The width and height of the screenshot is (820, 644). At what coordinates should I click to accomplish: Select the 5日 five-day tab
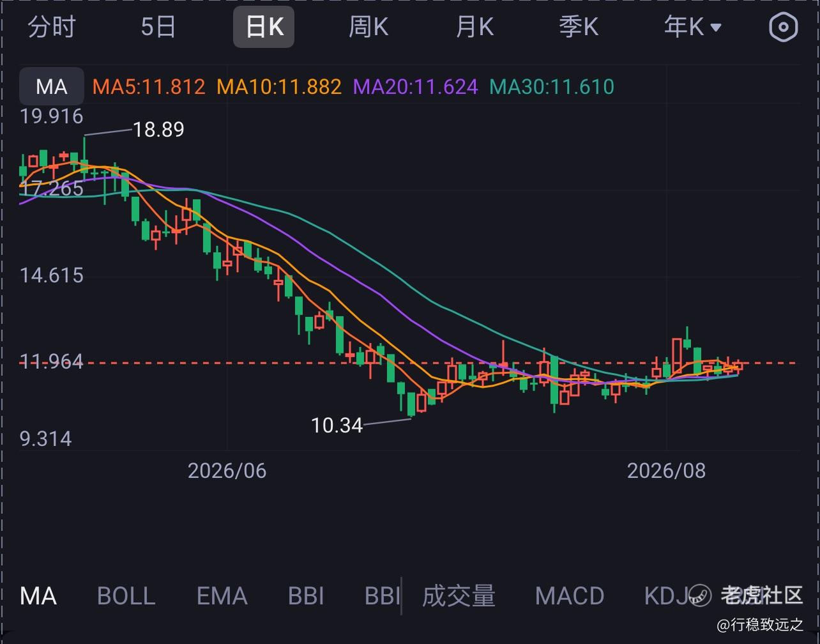158,27
